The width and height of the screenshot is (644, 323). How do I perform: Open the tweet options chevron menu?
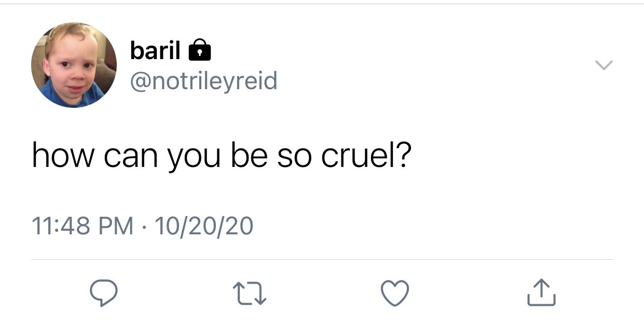coord(603,65)
